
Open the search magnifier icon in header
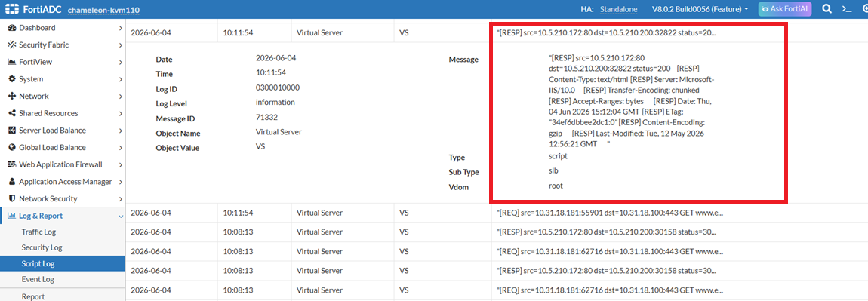826,9
